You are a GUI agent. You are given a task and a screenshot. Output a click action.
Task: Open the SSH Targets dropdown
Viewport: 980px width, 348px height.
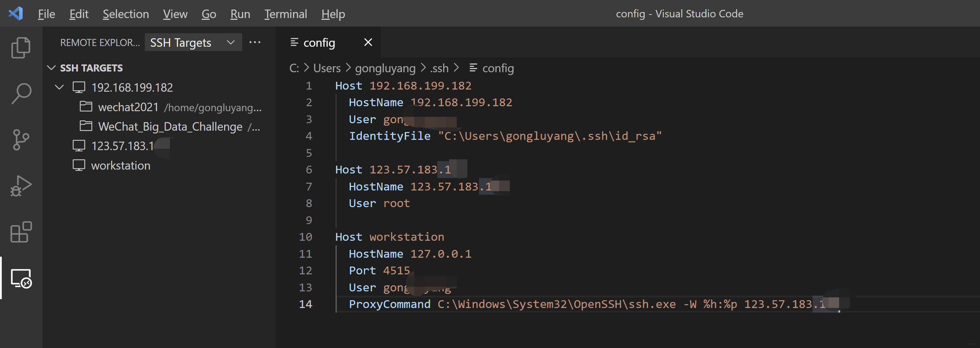(193, 42)
